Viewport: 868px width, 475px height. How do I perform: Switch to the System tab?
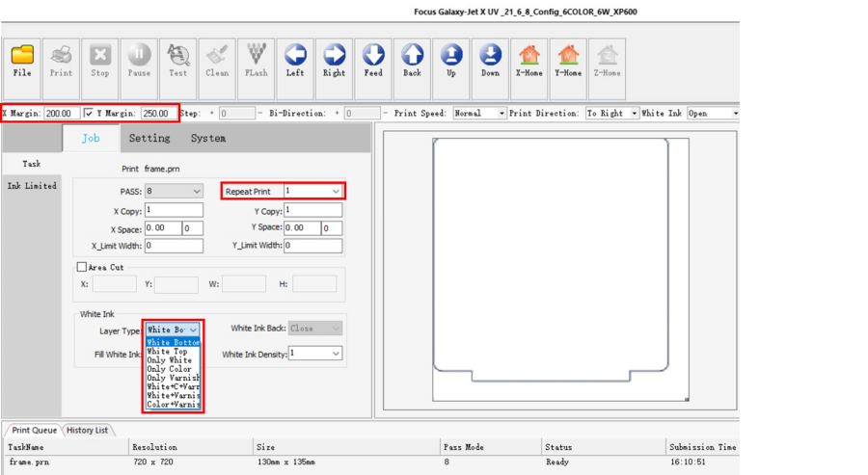pos(208,138)
